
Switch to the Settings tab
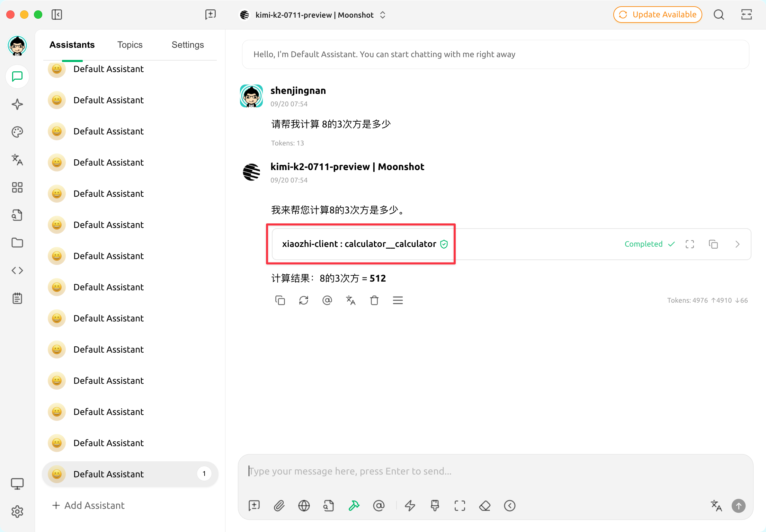(187, 45)
